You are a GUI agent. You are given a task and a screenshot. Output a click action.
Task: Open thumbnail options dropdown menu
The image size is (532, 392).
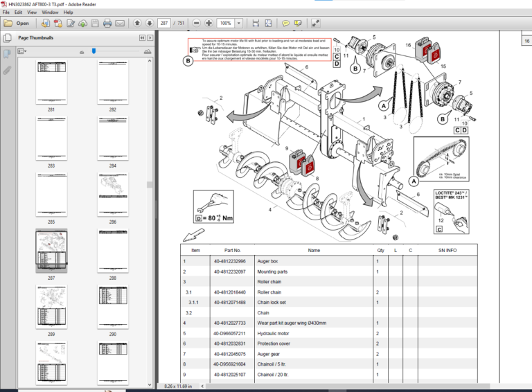pos(21,51)
